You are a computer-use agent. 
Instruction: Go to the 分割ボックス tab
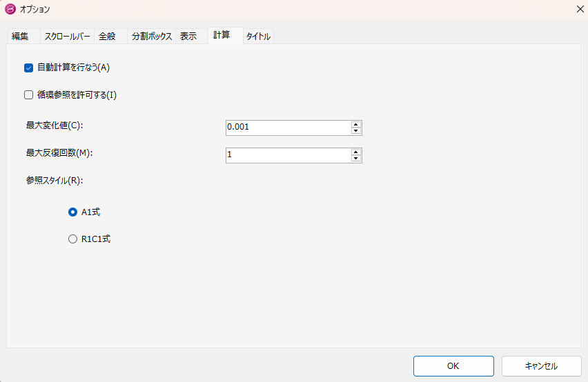pos(152,37)
